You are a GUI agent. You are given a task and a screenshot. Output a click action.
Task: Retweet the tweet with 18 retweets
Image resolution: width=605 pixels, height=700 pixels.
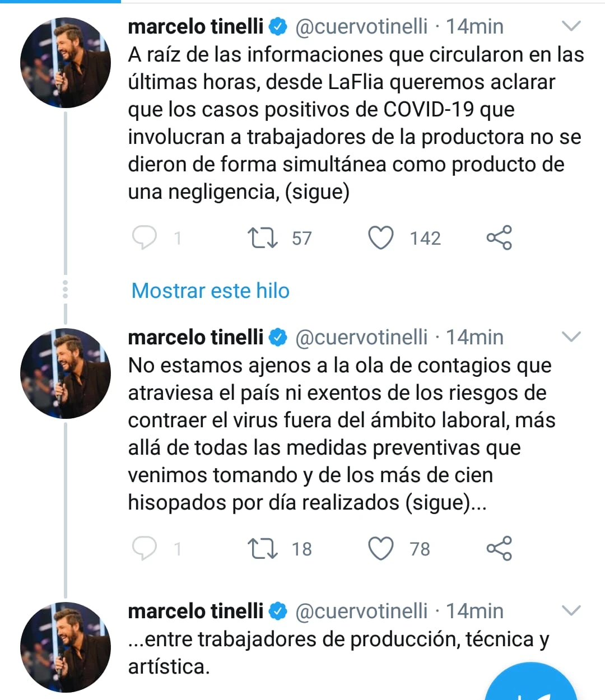(262, 548)
